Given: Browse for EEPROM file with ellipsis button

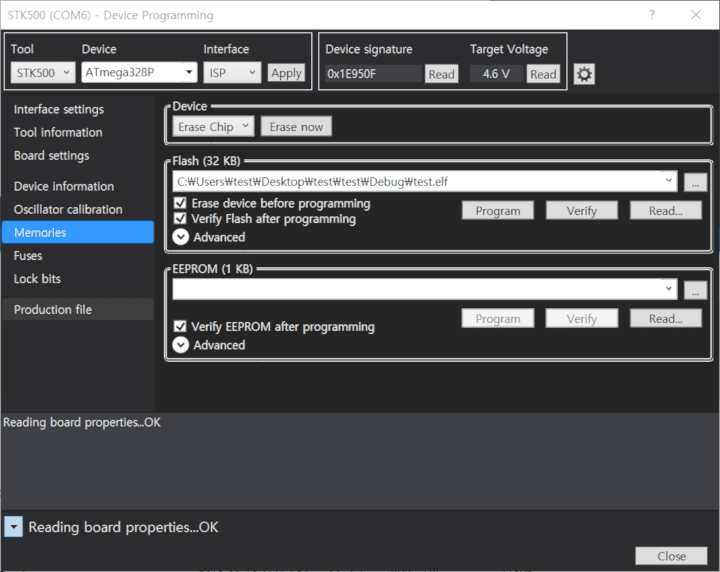Looking at the screenshot, I should (695, 290).
